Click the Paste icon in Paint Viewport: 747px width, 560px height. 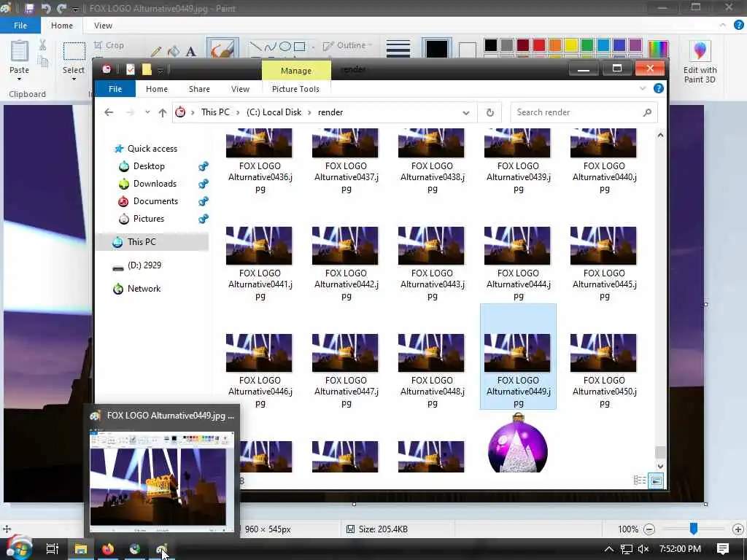[x=19, y=51]
